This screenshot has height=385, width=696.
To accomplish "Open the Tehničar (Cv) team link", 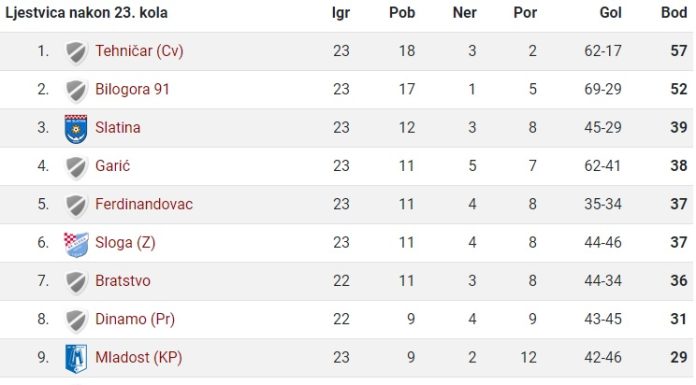I will [x=139, y=51].
